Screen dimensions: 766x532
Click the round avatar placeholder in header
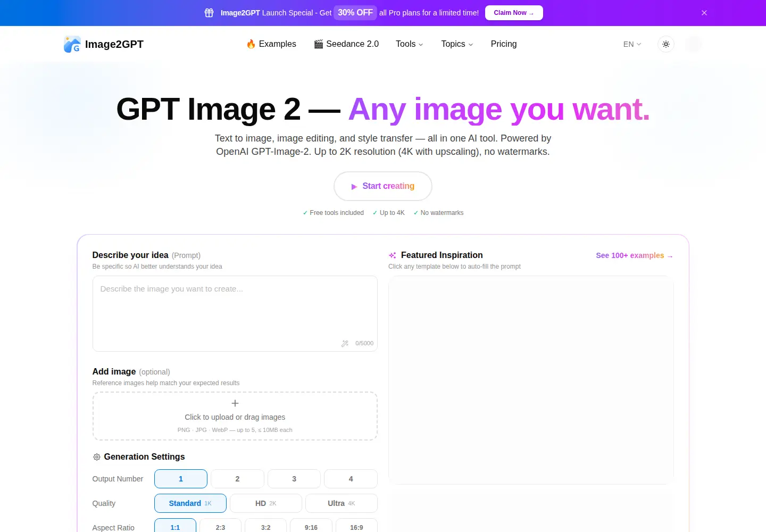tap(694, 44)
